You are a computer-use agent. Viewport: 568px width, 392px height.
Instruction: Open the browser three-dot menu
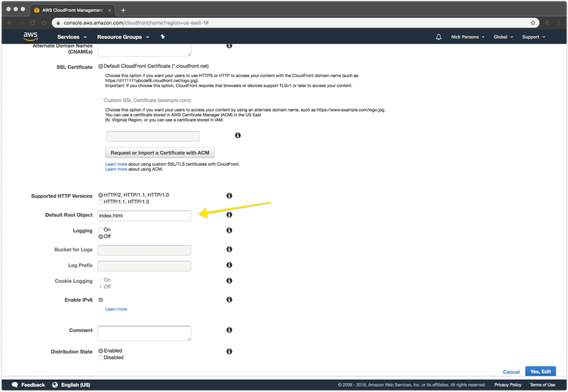coord(559,23)
